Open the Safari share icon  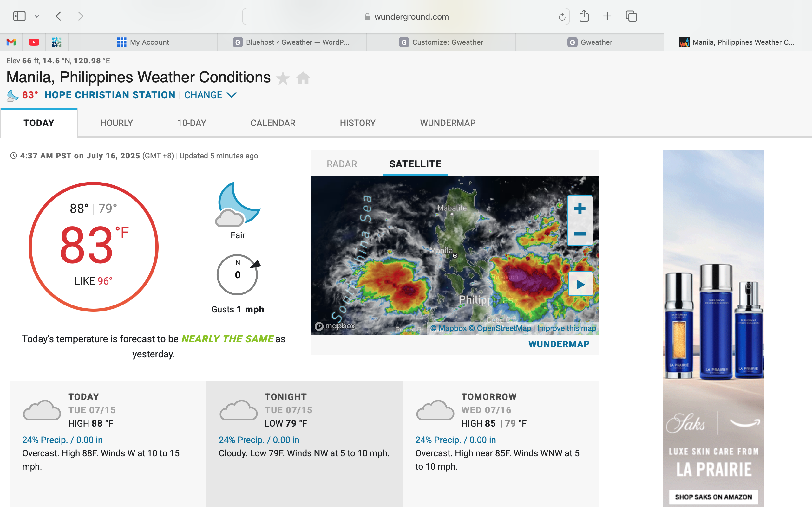(x=584, y=16)
